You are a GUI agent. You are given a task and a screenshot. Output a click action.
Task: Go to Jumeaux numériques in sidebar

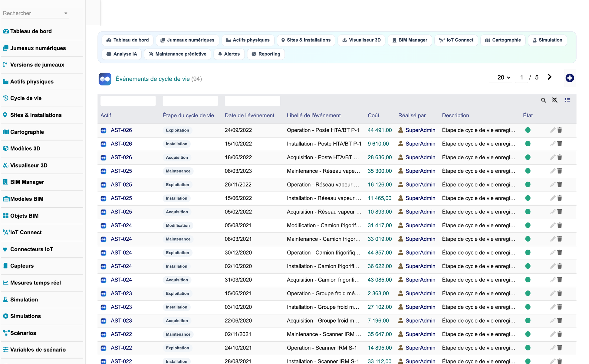tap(38, 48)
